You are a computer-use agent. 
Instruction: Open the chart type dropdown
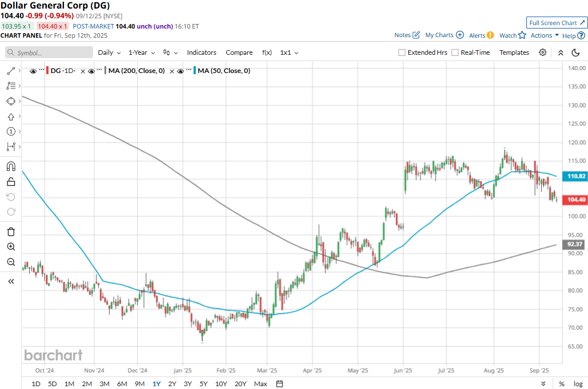coord(170,52)
